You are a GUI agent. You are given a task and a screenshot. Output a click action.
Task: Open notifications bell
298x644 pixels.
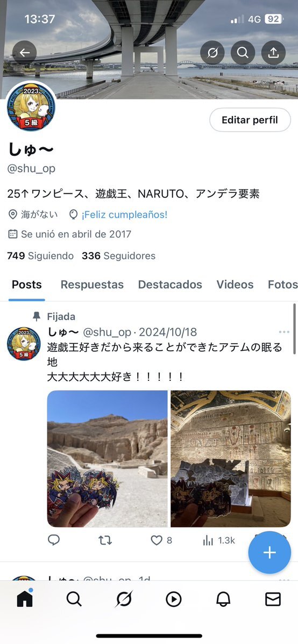pyautogui.click(x=223, y=599)
